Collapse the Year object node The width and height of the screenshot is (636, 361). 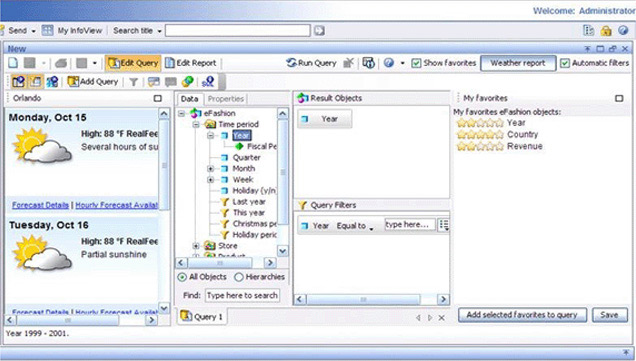pos(210,135)
